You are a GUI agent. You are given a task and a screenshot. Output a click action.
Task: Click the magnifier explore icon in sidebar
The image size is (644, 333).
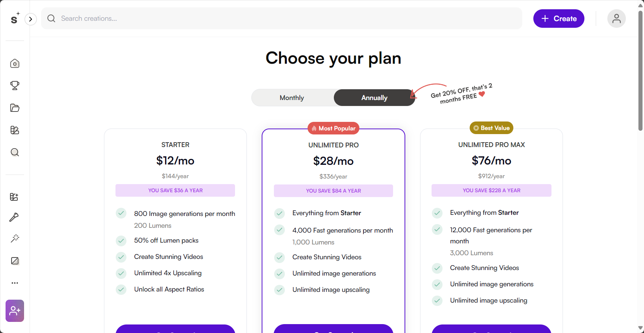point(15,152)
